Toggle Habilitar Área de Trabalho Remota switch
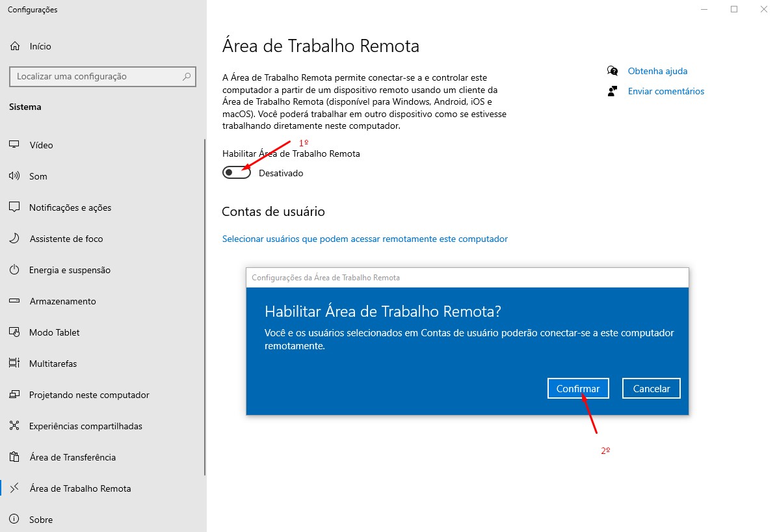 click(x=237, y=172)
